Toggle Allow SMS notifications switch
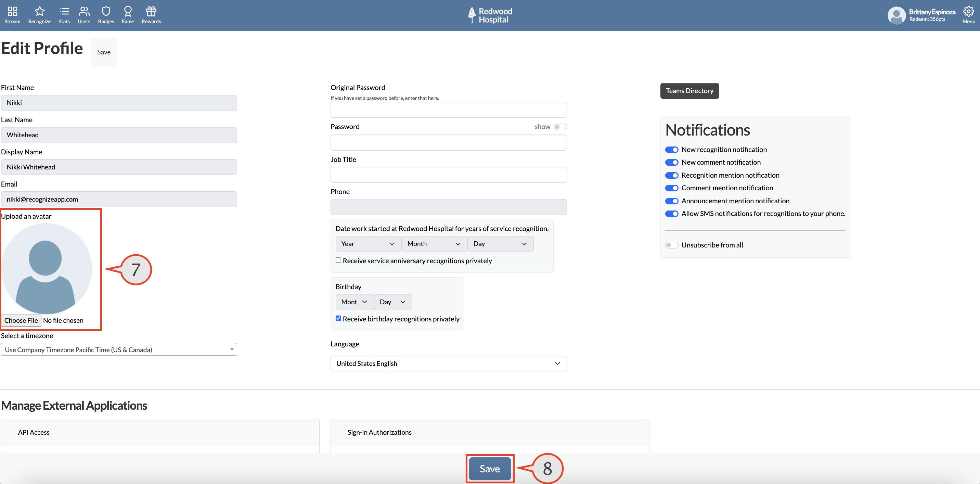This screenshot has width=980, height=484. pyautogui.click(x=671, y=214)
